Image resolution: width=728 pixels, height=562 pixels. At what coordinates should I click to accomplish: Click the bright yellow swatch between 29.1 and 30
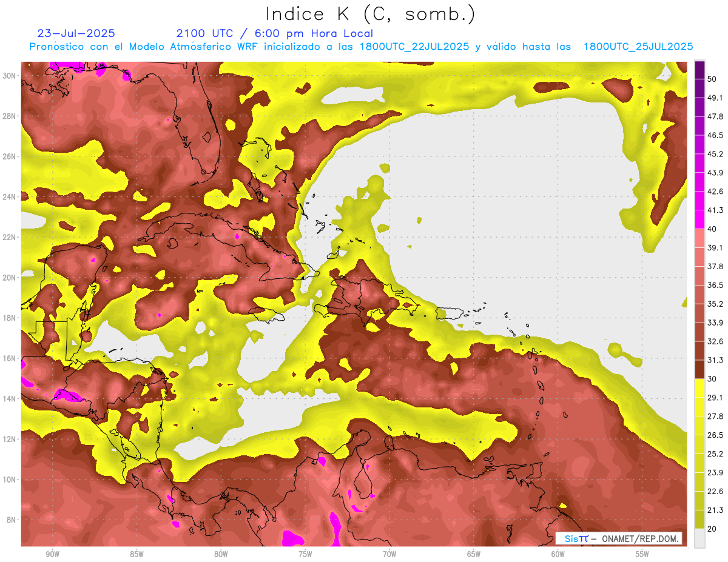(x=699, y=388)
